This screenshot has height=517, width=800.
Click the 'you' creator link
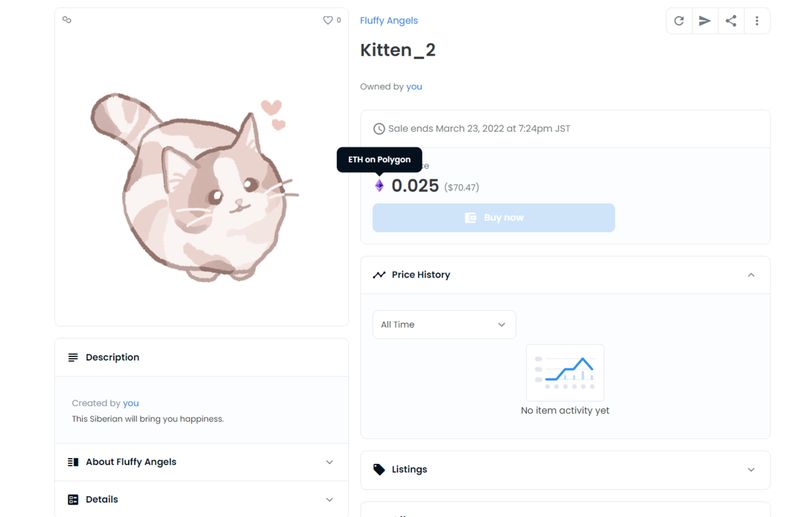pyautogui.click(x=131, y=403)
